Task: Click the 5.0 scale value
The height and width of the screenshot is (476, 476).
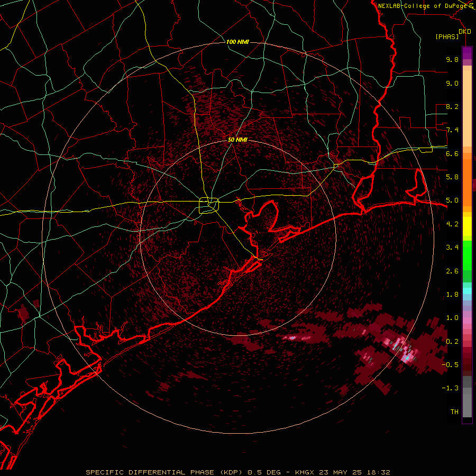Action: point(452,200)
